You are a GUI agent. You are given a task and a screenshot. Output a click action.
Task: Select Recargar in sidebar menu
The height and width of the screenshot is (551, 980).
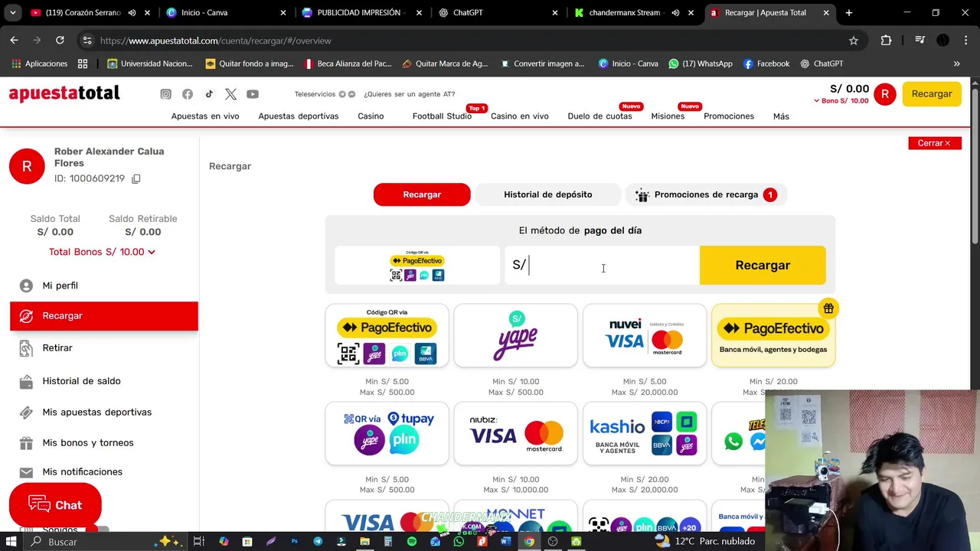click(x=104, y=316)
